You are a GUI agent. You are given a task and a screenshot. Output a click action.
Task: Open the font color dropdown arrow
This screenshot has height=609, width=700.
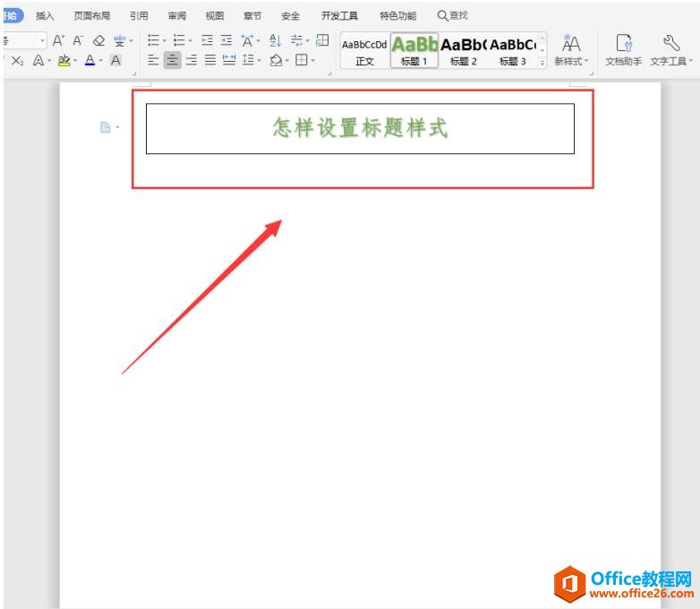coord(101,60)
